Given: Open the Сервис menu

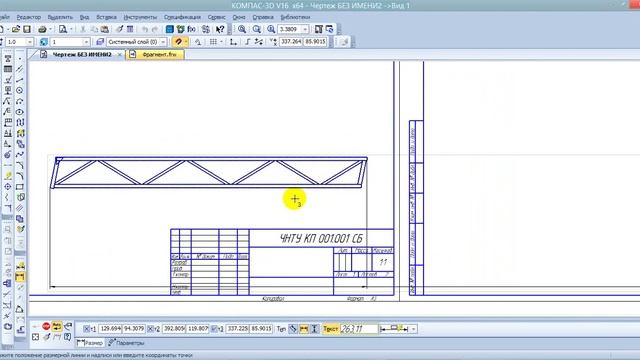Looking at the screenshot, I should [216, 17].
